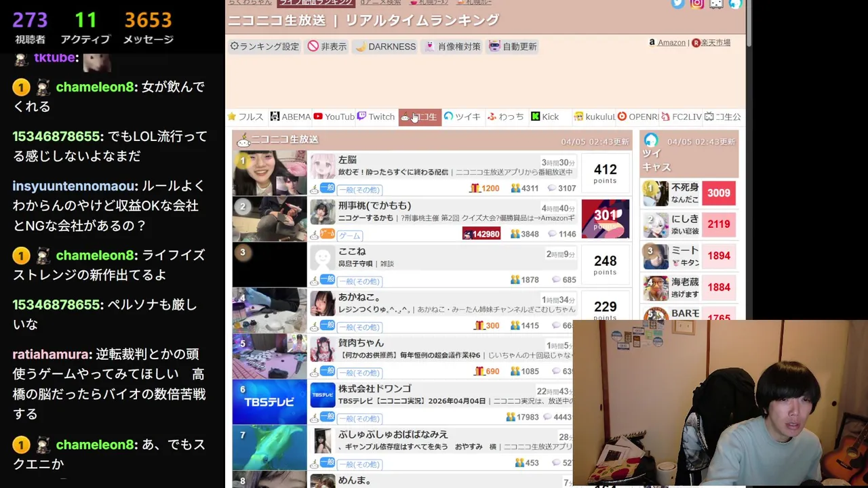
Task: Switch to ツイキ tab
Action: (x=462, y=117)
